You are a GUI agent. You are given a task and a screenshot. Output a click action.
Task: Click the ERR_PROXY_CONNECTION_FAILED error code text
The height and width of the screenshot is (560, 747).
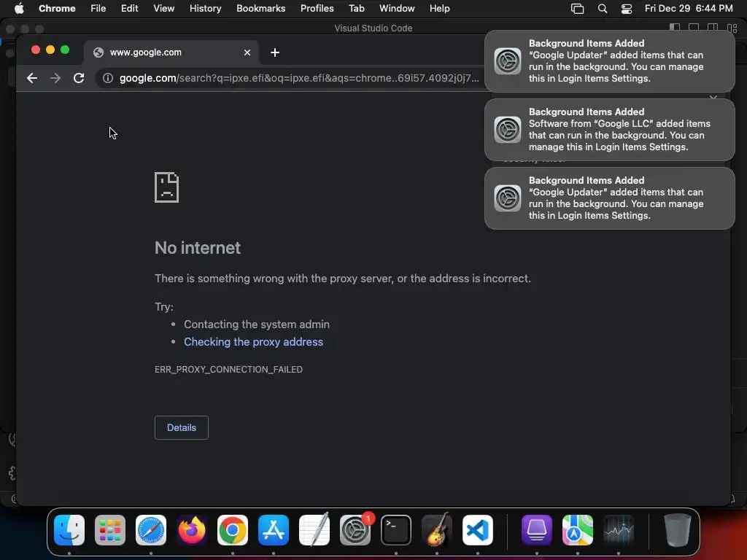(228, 370)
